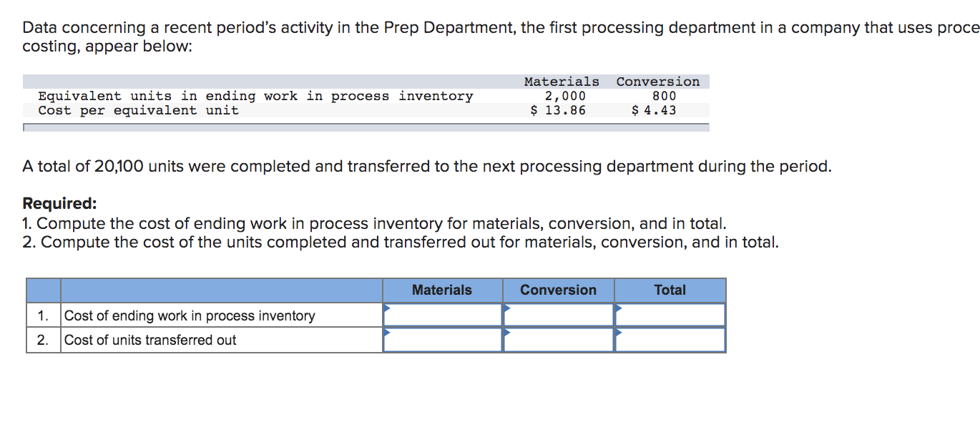Screen dimensions: 980x445
Task: Click the $13.86 cost per unit value
Action: click(559, 110)
